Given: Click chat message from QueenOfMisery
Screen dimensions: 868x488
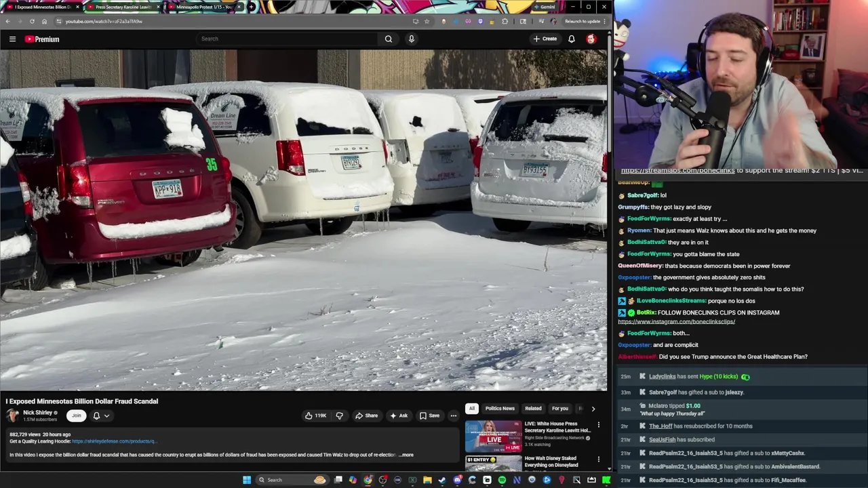Looking at the screenshot, I should (x=704, y=266).
